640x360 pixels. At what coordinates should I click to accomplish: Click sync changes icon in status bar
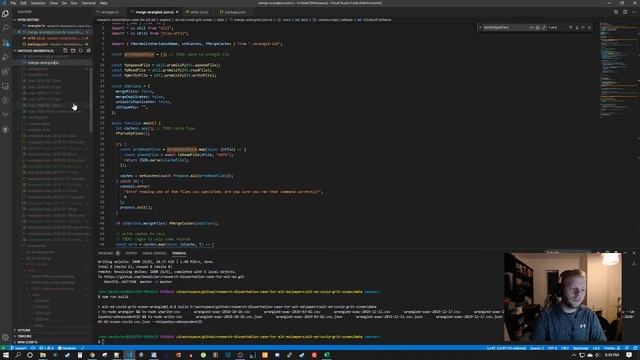tap(33, 348)
